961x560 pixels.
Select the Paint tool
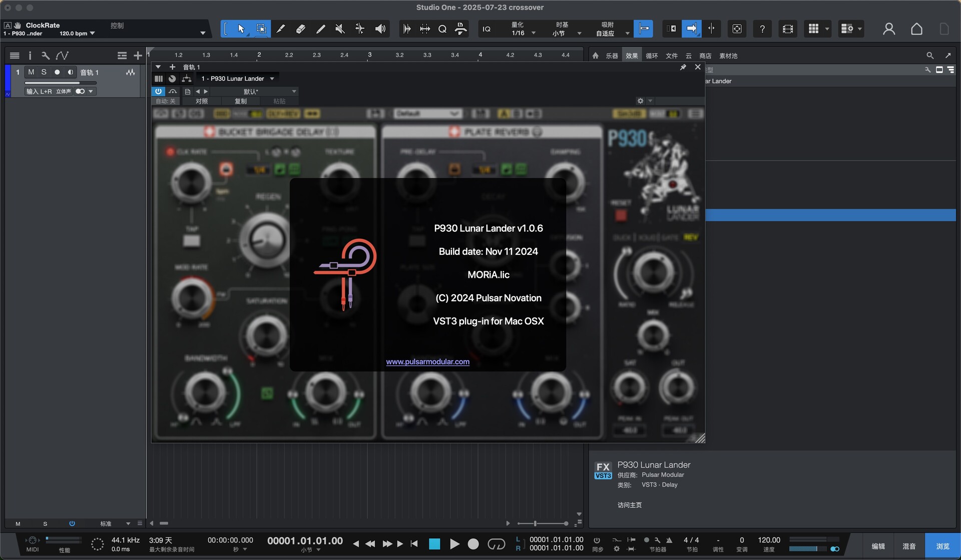coord(320,29)
